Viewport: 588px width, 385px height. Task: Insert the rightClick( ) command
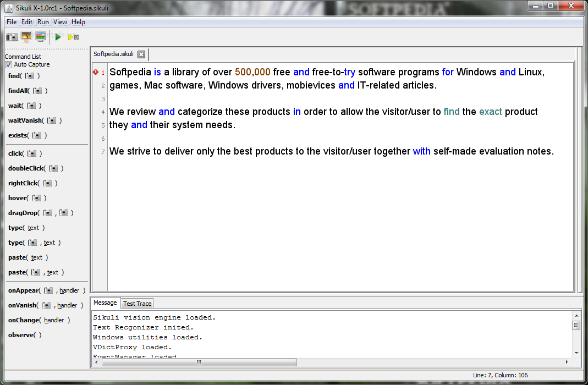(32, 183)
